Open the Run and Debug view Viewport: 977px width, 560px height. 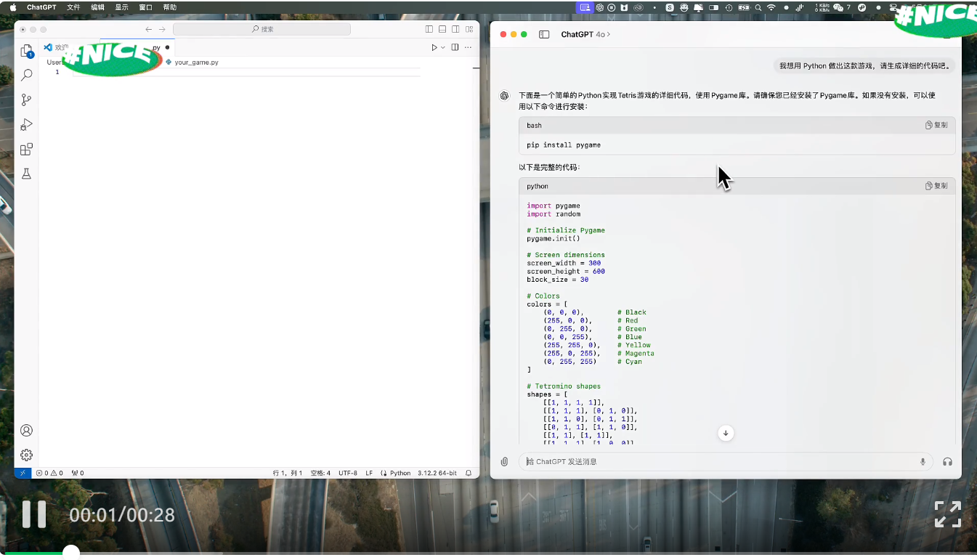click(x=26, y=124)
